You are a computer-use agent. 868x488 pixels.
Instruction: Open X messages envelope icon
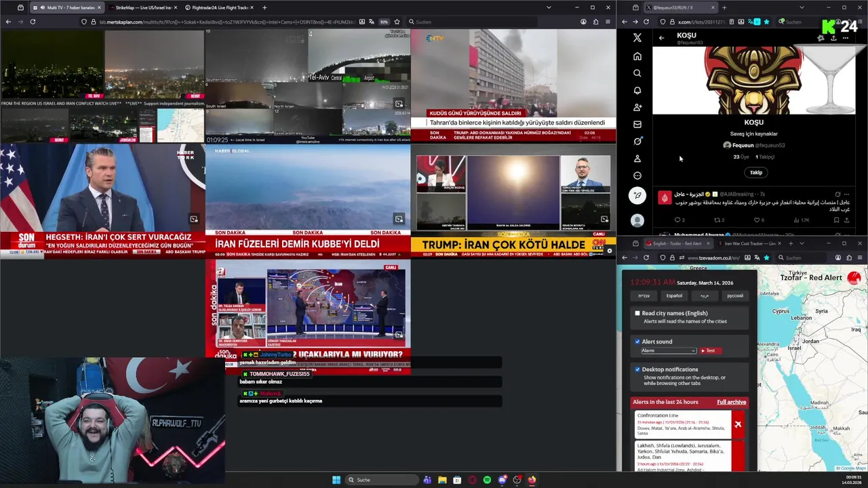pyautogui.click(x=637, y=124)
